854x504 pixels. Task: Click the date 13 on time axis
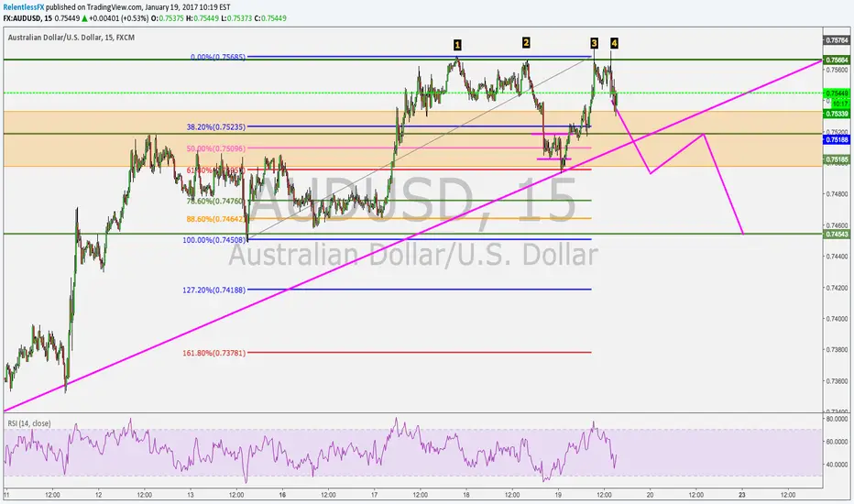pos(190,495)
